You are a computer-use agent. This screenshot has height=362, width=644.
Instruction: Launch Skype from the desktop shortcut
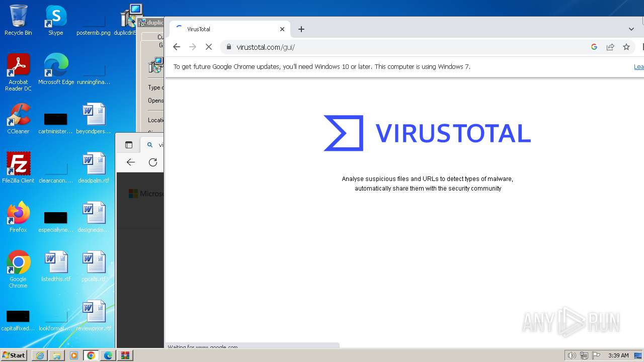pyautogui.click(x=56, y=21)
